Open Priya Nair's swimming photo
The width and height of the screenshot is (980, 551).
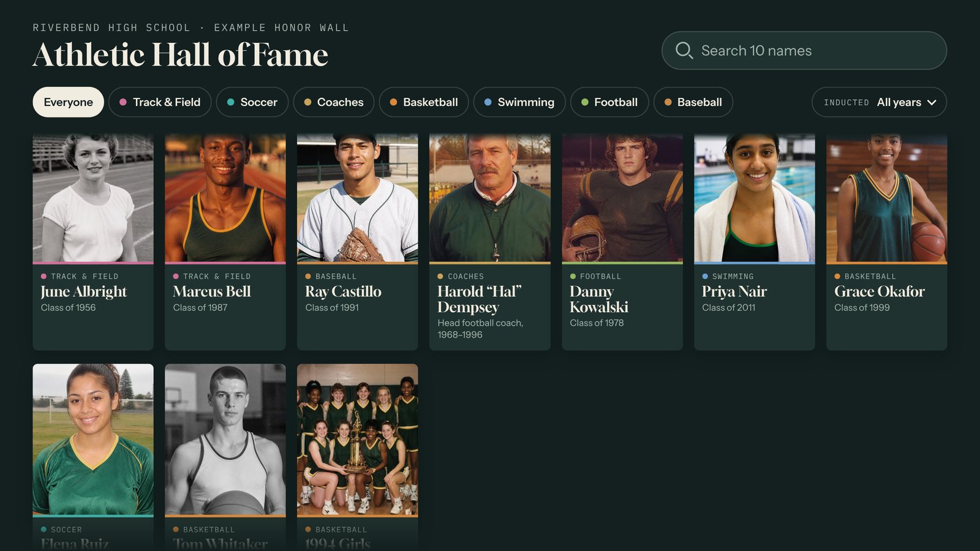pyautogui.click(x=755, y=198)
